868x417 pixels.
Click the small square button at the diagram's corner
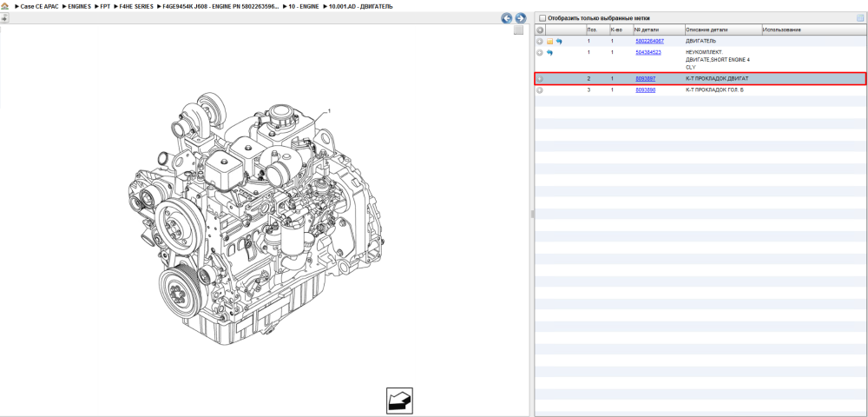[519, 30]
